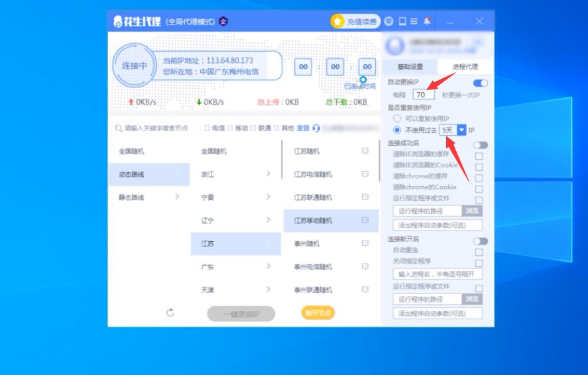Click the comment icon next to 江苏随机
The image size is (588, 375).
tap(365, 151)
